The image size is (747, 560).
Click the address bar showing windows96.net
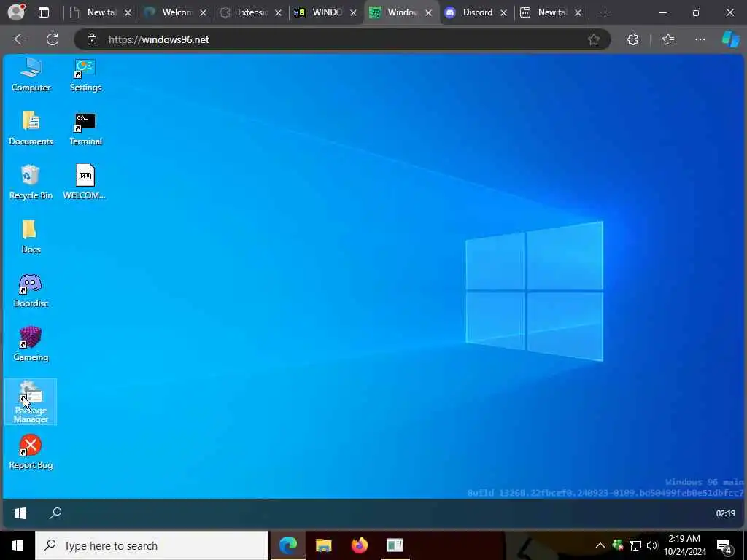point(343,39)
